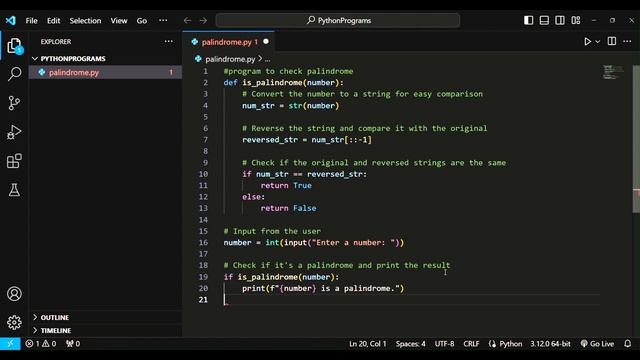Image resolution: width=640 pixels, height=360 pixels.
Task: Click line number 21 in the gutter
Action: 203,300
